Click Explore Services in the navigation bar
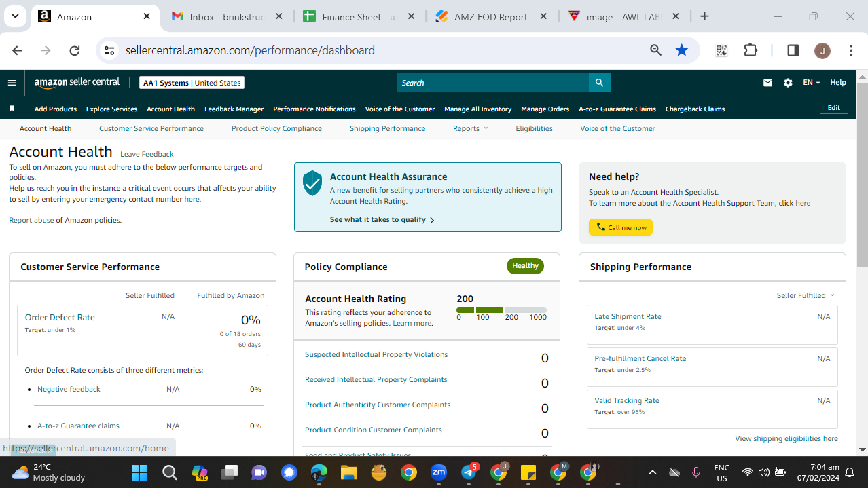Viewport: 868px width, 488px height. [x=111, y=109]
